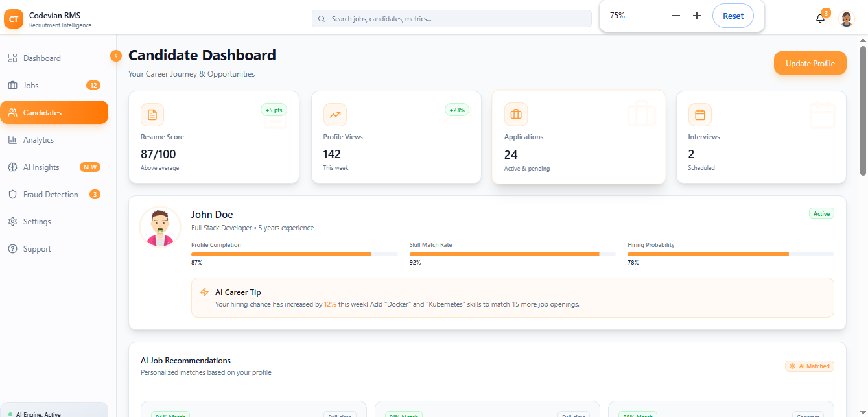Open the user avatar in header
Image resolution: width=868 pixels, height=417 pixels.
click(x=847, y=19)
